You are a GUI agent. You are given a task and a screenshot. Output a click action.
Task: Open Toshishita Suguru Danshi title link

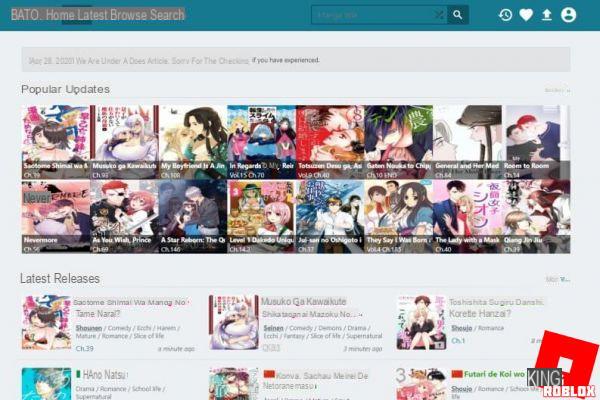pyautogui.click(x=496, y=308)
